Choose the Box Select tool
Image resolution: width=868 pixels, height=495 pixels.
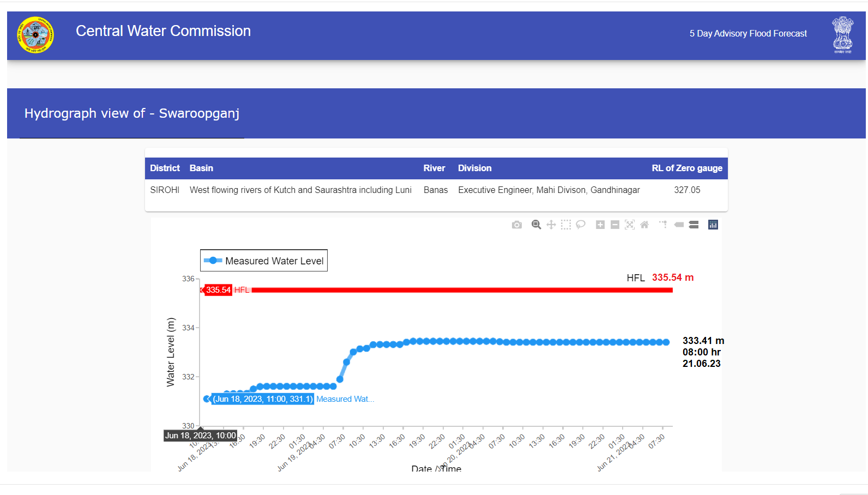(x=566, y=225)
